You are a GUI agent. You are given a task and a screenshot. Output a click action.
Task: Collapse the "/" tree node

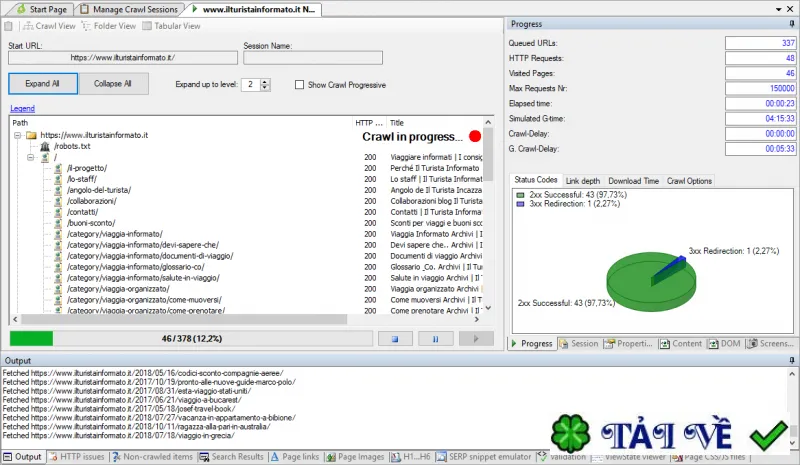coord(31,157)
